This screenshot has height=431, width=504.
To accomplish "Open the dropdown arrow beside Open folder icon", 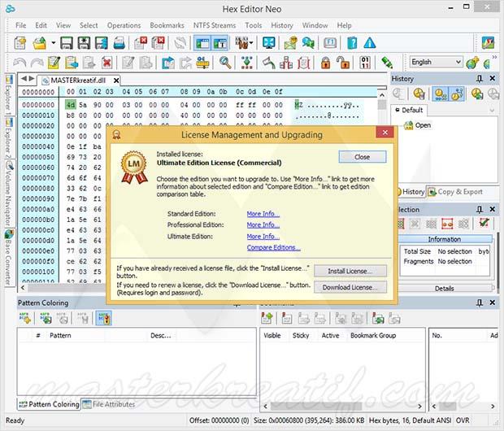I will tap(54, 43).
